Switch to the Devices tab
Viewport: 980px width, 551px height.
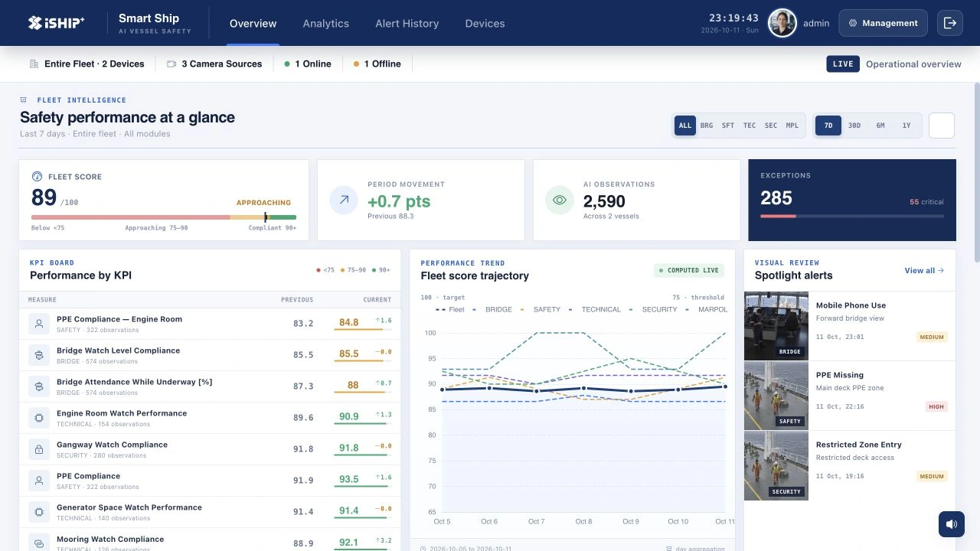click(x=485, y=23)
